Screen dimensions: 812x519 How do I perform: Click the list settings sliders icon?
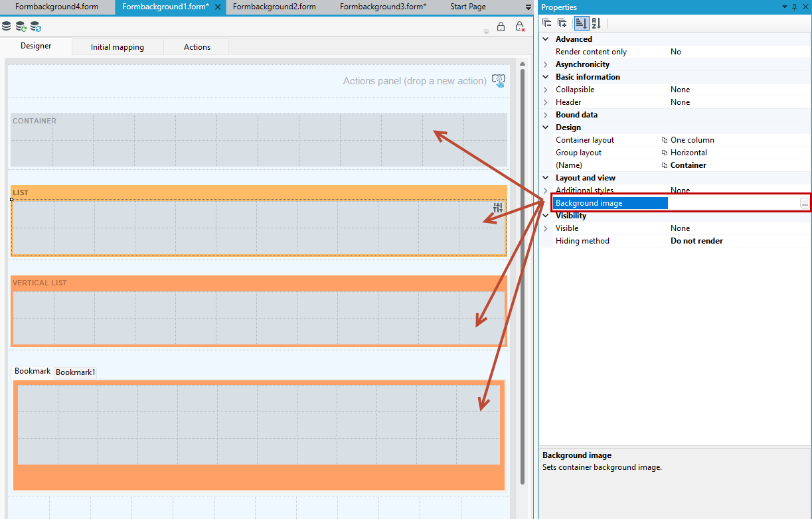tap(498, 208)
